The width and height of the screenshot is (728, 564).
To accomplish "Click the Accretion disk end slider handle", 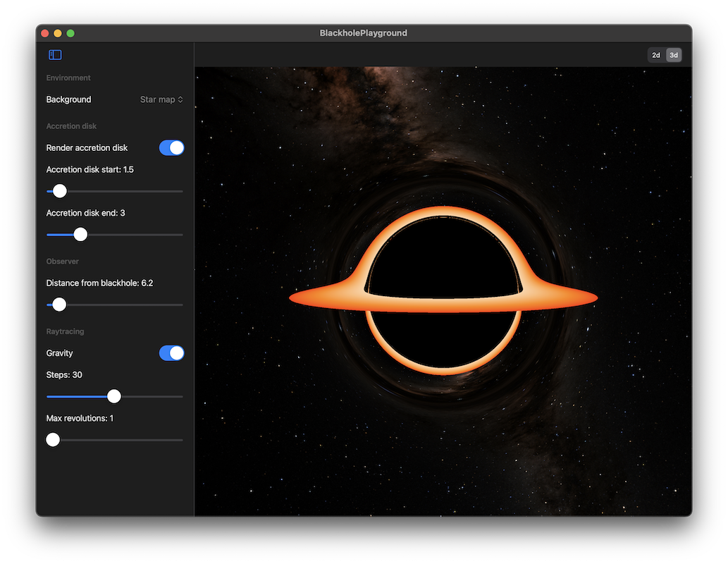I will pyautogui.click(x=80, y=235).
